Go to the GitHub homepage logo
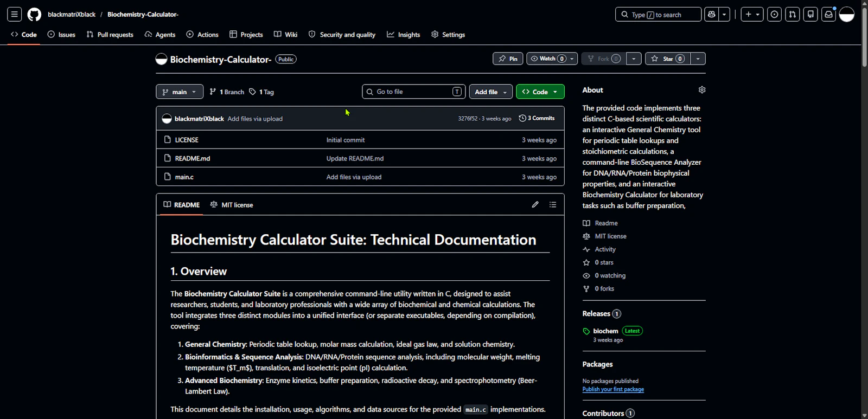The height and width of the screenshot is (419, 868). 34,15
